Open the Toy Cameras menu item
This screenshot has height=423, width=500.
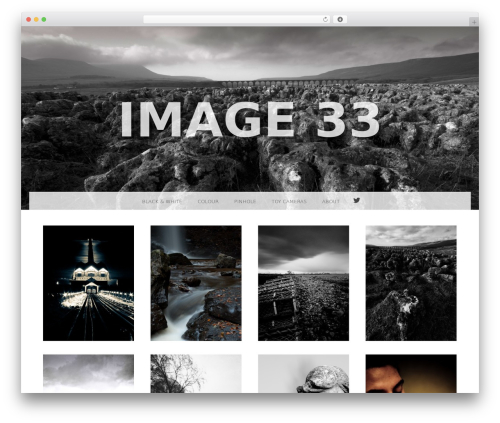click(289, 201)
